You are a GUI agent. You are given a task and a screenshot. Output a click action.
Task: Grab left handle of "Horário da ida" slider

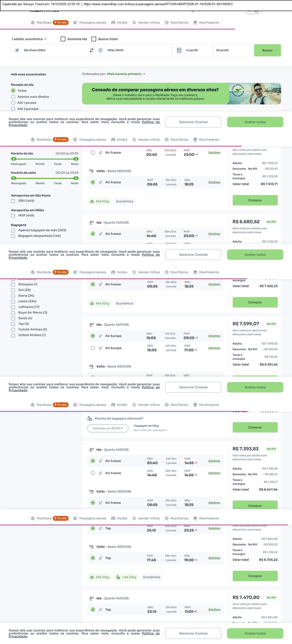click(x=14, y=159)
